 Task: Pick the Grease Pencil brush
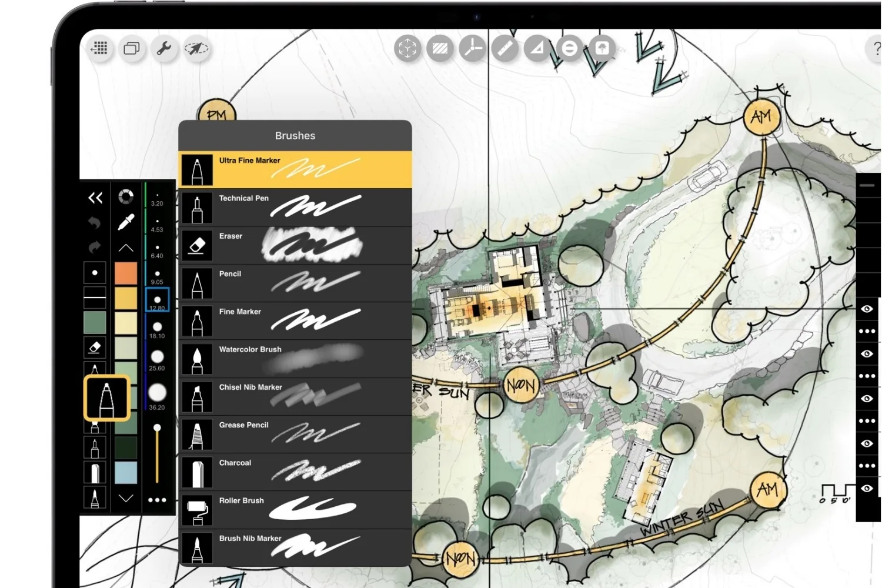(x=295, y=434)
